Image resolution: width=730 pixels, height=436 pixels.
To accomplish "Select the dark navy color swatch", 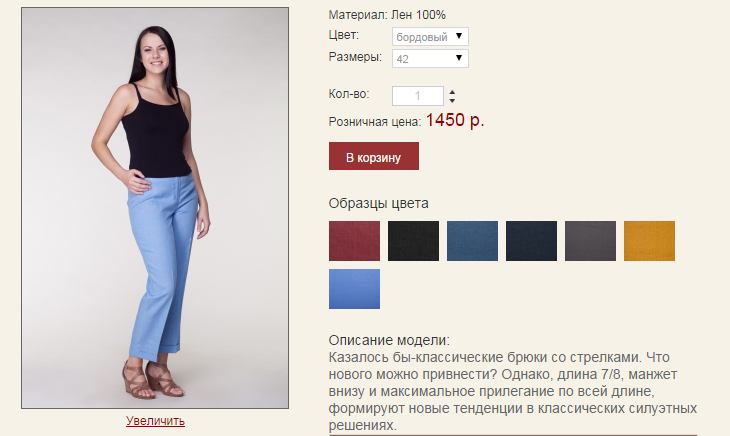I will point(531,241).
